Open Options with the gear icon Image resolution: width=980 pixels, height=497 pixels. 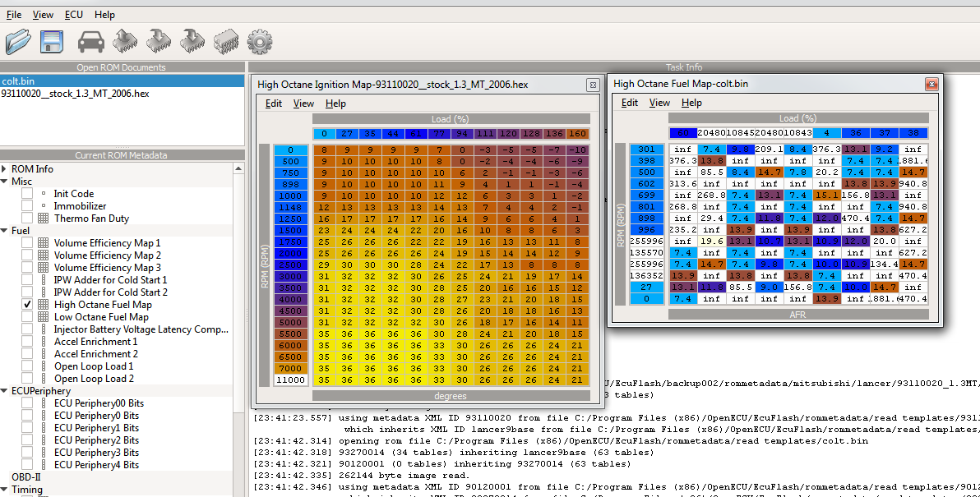(x=259, y=41)
